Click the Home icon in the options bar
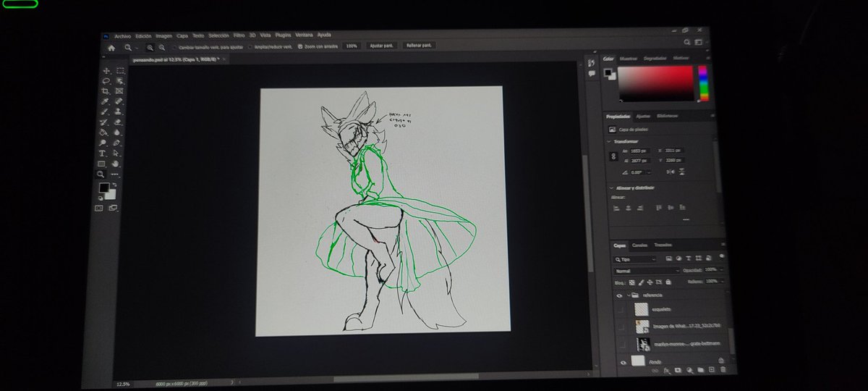868x391 pixels. 111,48
